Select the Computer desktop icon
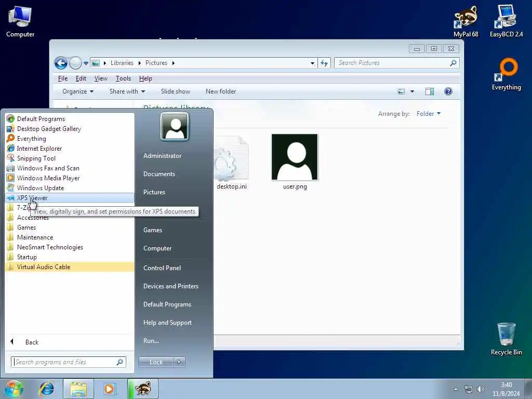The image size is (532, 399). [20, 22]
